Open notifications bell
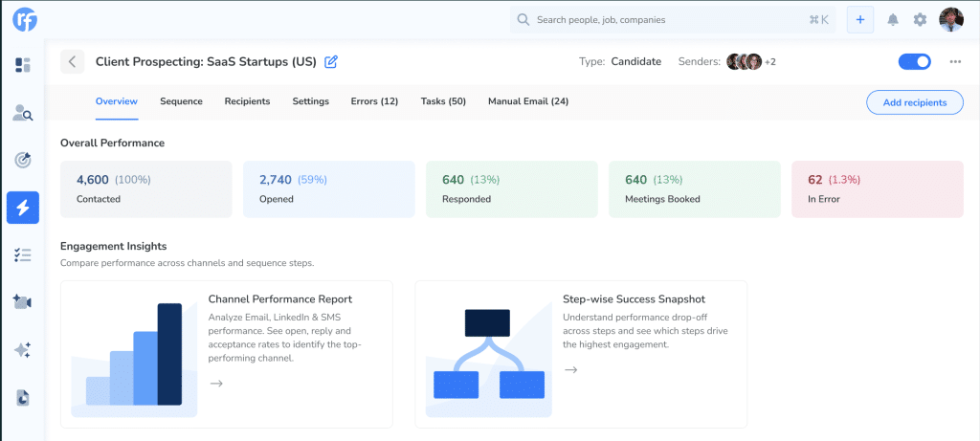Image resolution: width=980 pixels, height=441 pixels. click(893, 20)
